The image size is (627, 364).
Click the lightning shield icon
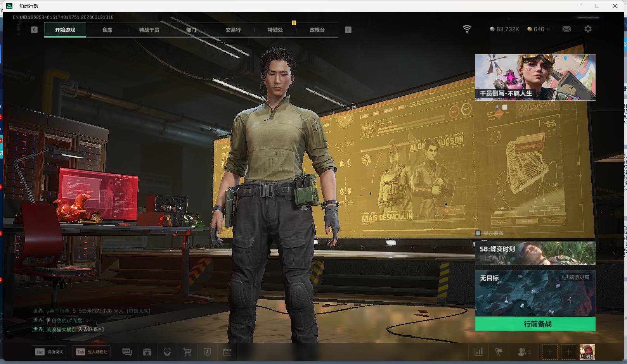click(x=207, y=352)
